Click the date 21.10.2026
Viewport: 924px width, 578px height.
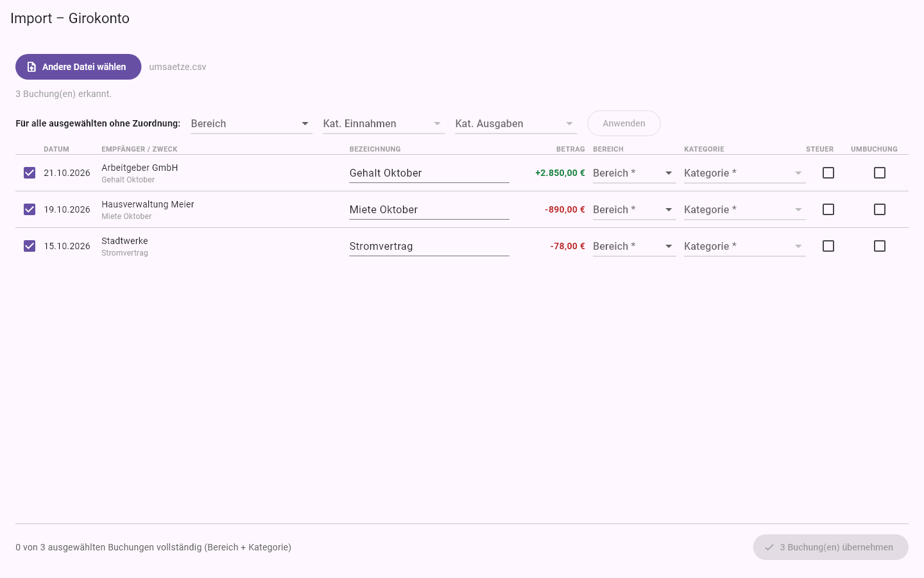67,173
